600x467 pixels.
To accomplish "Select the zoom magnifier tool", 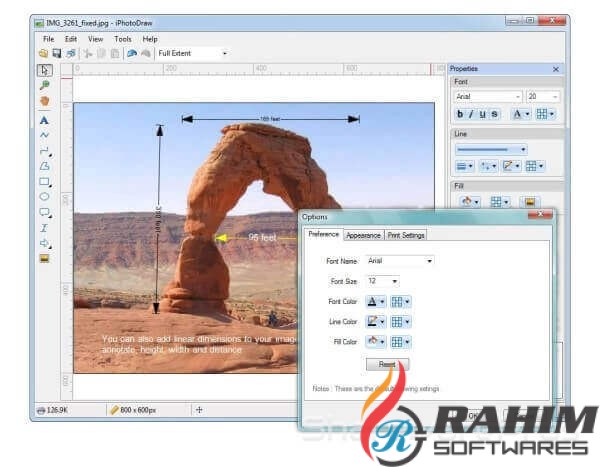I will coord(45,85).
